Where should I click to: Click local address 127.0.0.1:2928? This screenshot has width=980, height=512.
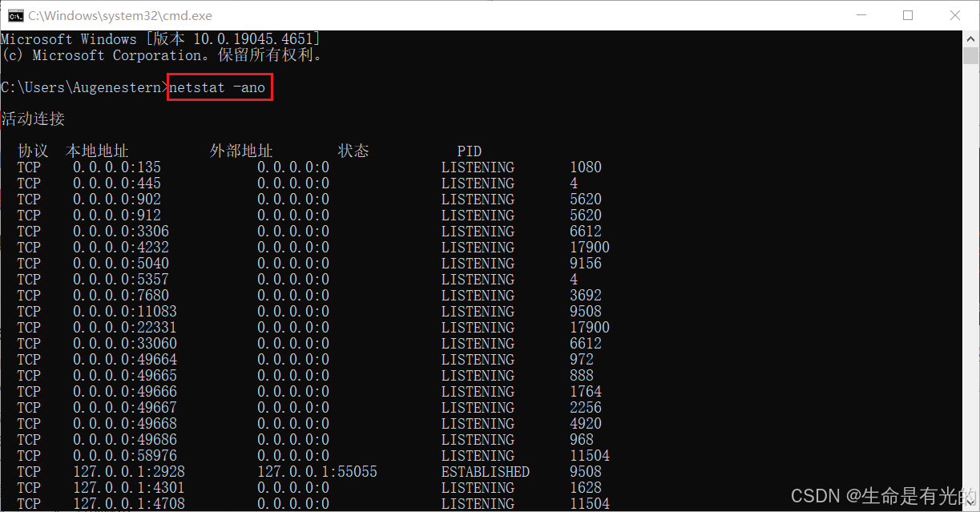click(x=129, y=472)
